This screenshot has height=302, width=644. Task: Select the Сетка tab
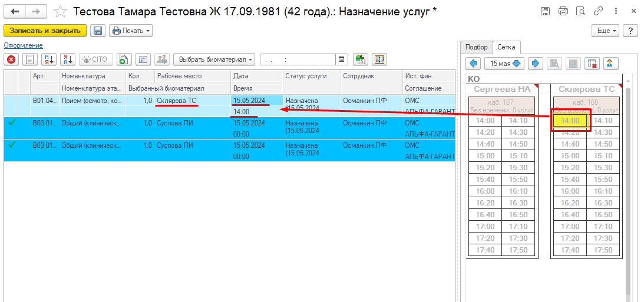[x=506, y=47]
